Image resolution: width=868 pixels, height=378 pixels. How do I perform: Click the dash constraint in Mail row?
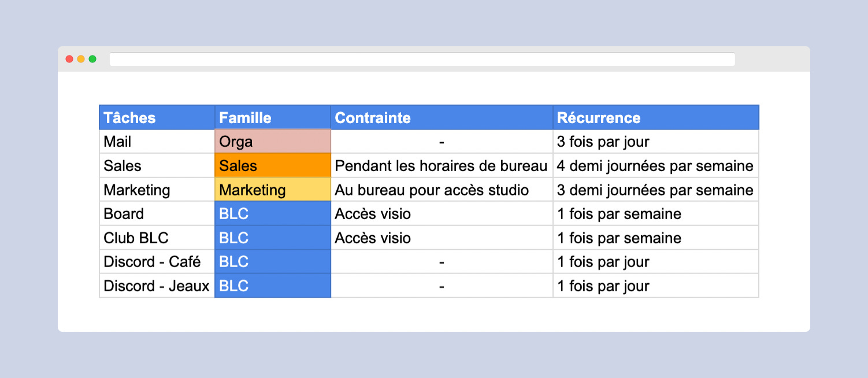[442, 142]
